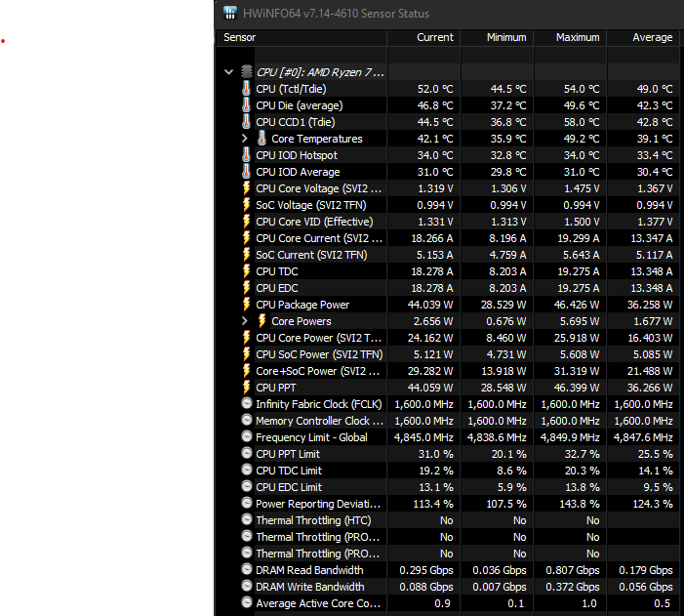Image resolution: width=684 pixels, height=616 pixels.
Task: Click clock icon for Memory Controller Clock
Action: [x=247, y=420]
